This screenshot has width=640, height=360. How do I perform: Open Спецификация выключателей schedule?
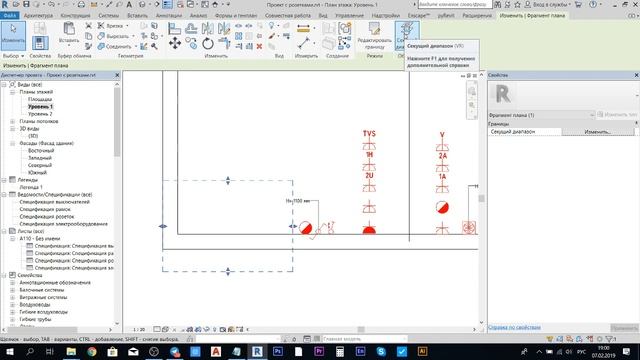pos(54,202)
